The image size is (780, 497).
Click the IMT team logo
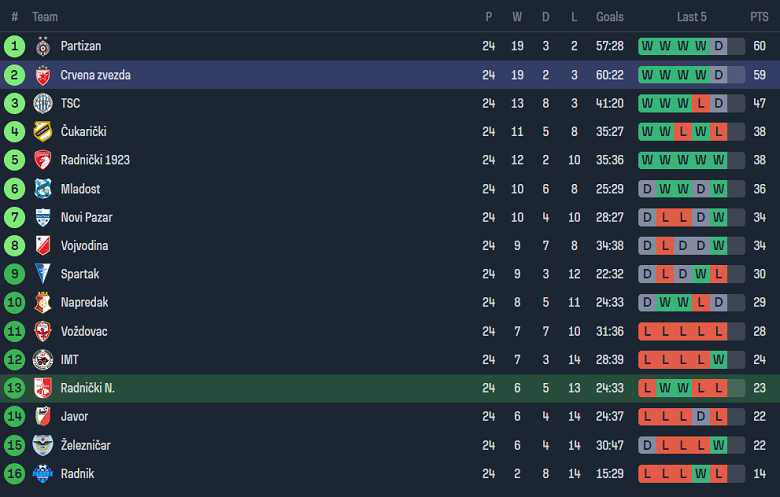click(x=43, y=360)
